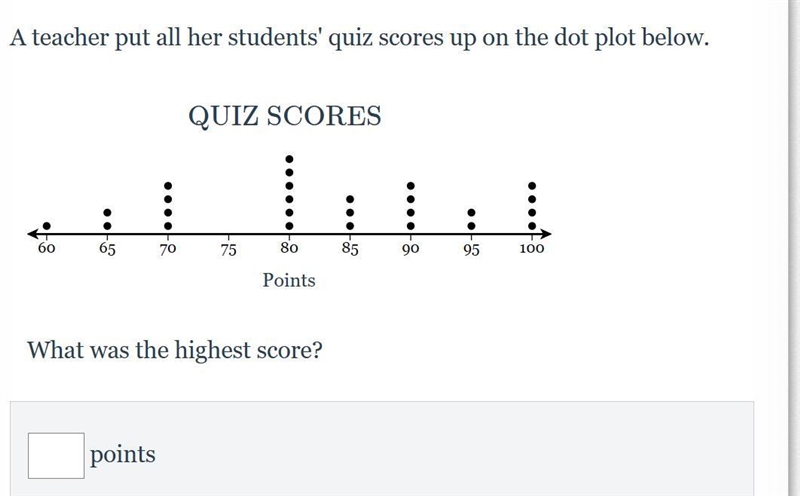800x496 pixels.
Task: Click the right arrowhead of the number line
Action: pyautogui.click(x=546, y=234)
